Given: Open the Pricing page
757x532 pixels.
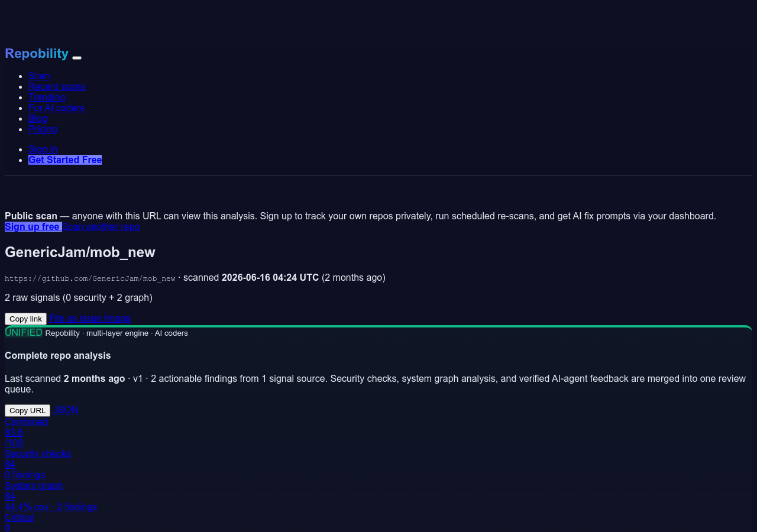Looking at the screenshot, I should click(x=43, y=129).
